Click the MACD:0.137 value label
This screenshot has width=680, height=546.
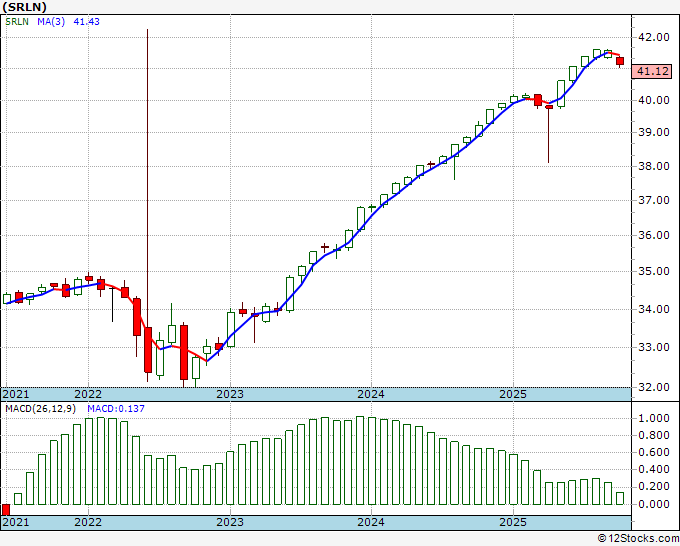(116, 409)
